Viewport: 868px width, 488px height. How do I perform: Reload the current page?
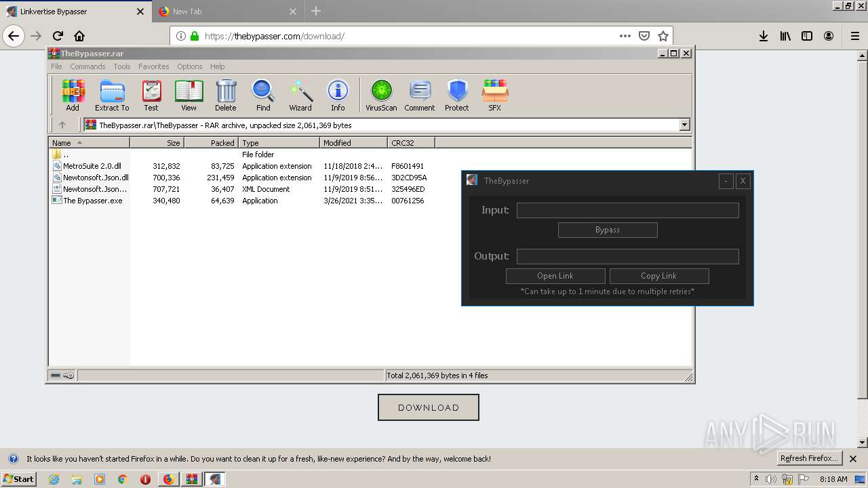(58, 36)
